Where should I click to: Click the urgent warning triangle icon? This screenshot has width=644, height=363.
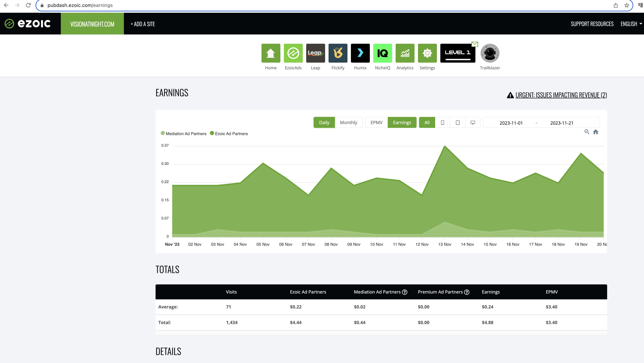tap(510, 95)
